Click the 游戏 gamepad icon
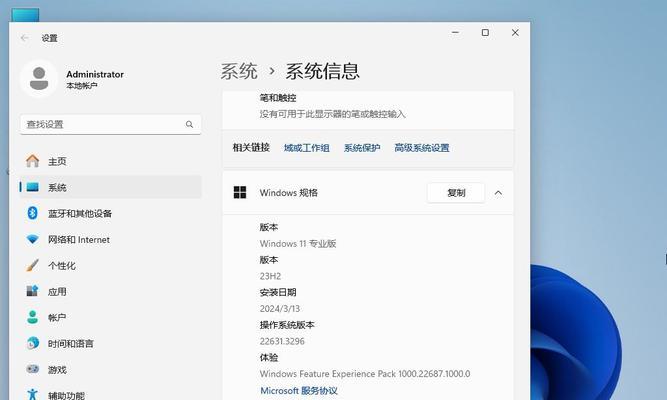667x400 pixels. [32, 369]
